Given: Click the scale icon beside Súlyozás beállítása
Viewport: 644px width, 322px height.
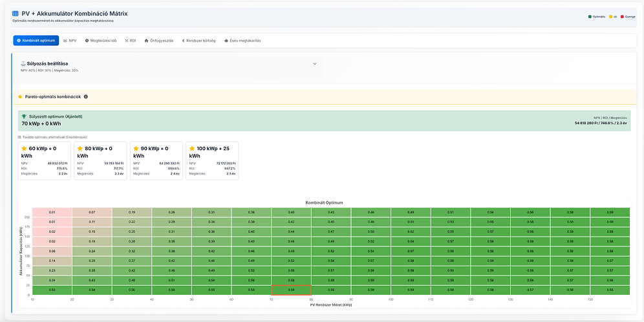Looking at the screenshot, I should click(x=23, y=63).
